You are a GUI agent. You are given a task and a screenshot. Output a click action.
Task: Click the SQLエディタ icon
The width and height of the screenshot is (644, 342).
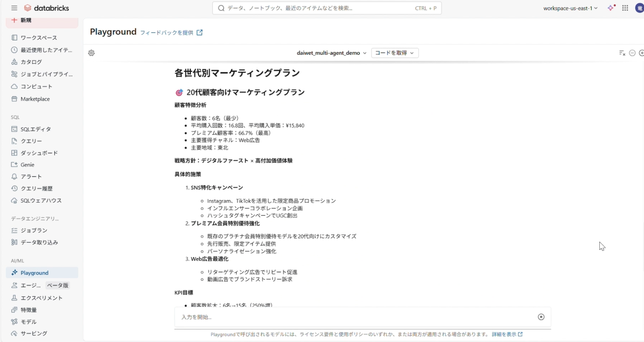pos(14,129)
